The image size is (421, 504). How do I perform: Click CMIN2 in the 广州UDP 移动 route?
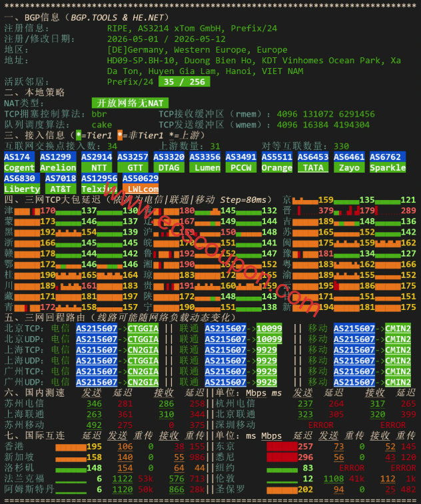click(x=398, y=382)
